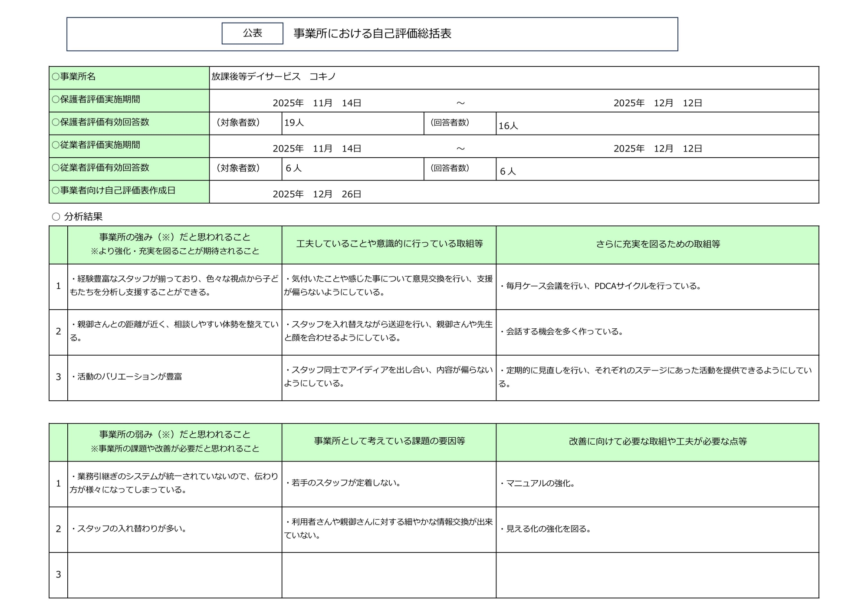Select the 事業所名 label cell
Screen dimensions: 868x614
click(x=129, y=77)
